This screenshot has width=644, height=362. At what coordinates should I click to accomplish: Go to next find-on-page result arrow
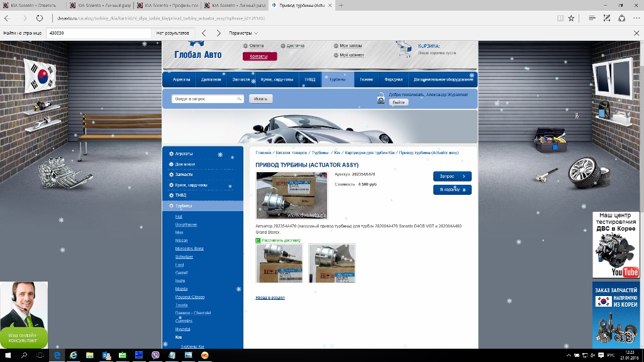pos(218,33)
